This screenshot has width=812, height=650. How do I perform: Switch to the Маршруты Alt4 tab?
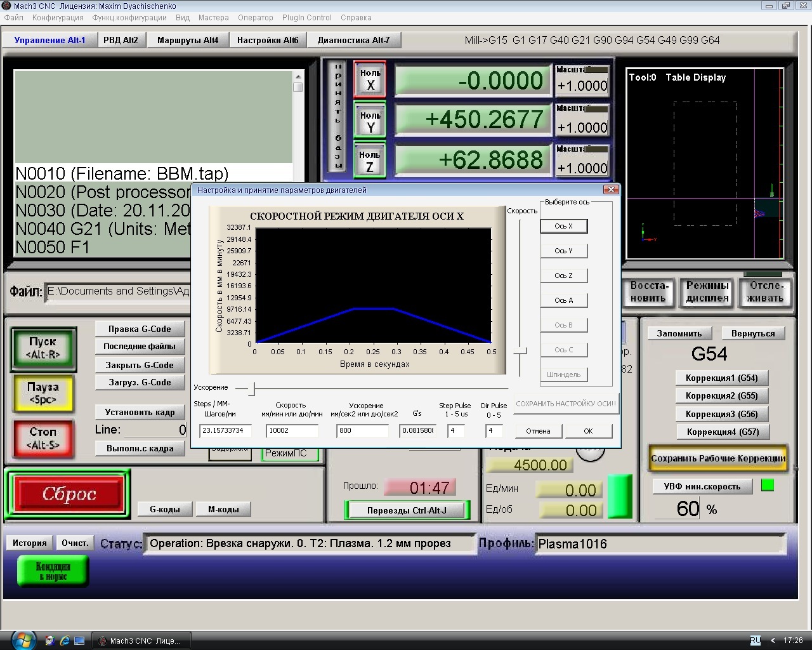(x=188, y=40)
